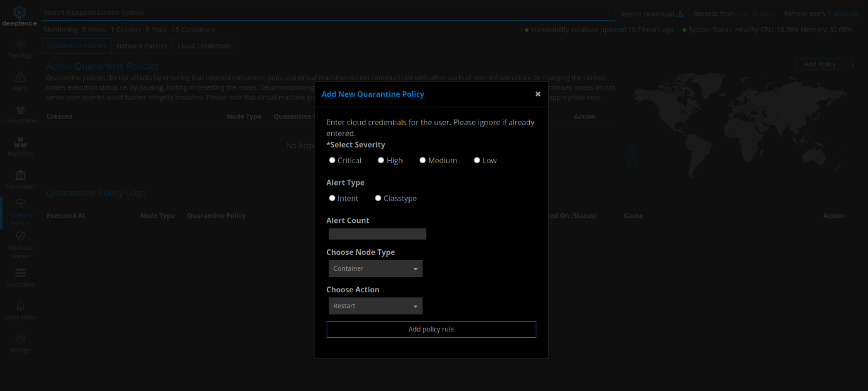The image size is (868, 391).
Task: Click inside the Alert Count field
Action: [377, 233]
